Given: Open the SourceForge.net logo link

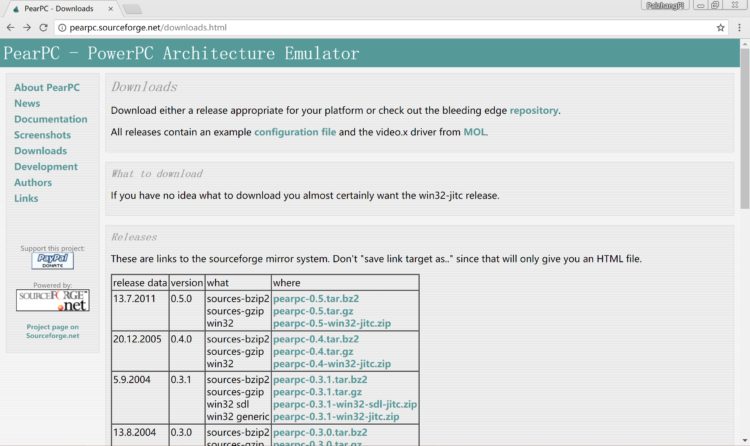Looking at the screenshot, I should click(53, 301).
